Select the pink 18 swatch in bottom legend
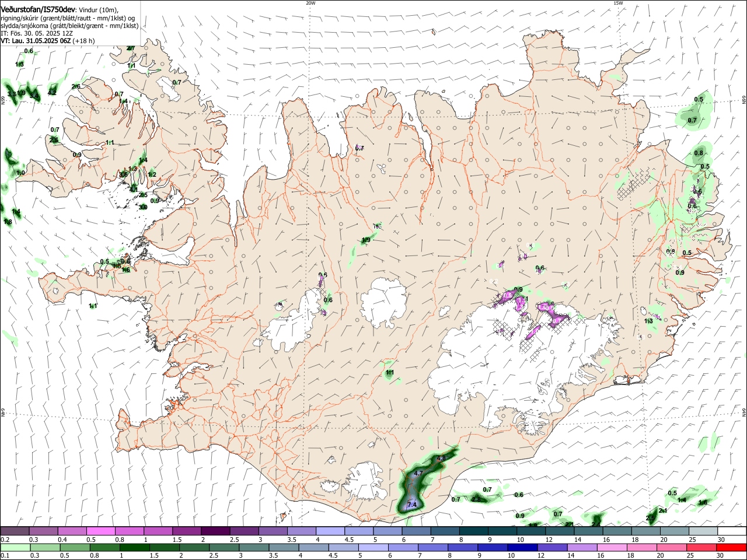Screen dimensions: 747x560 pos(641,547)
